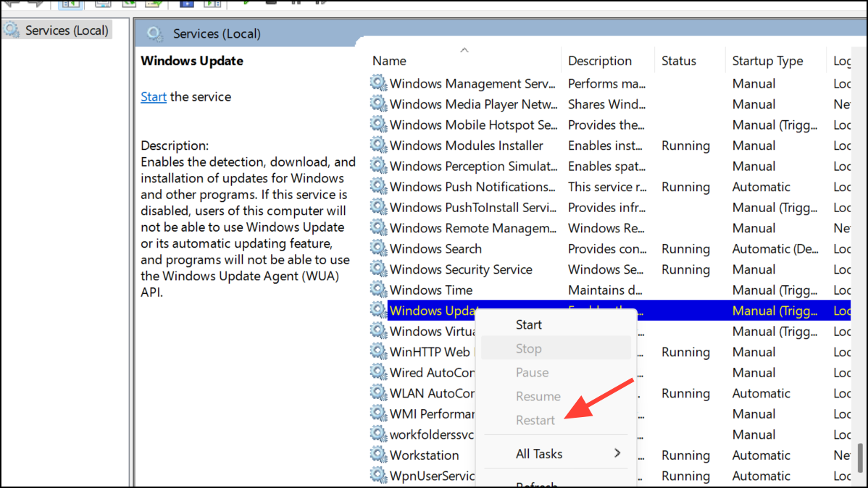Image resolution: width=868 pixels, height=488 pixels.
Task: Click the Windows Update heading in details pane
Action: click(x=191, y=61)
